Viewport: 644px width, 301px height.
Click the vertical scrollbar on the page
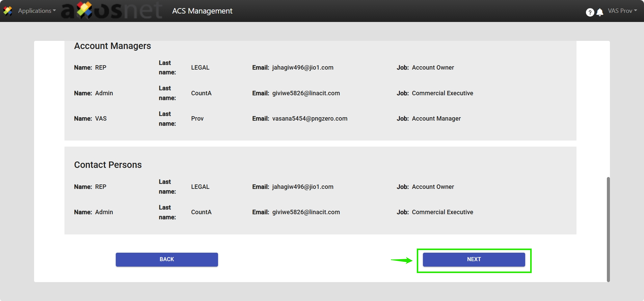pos(608,229)
